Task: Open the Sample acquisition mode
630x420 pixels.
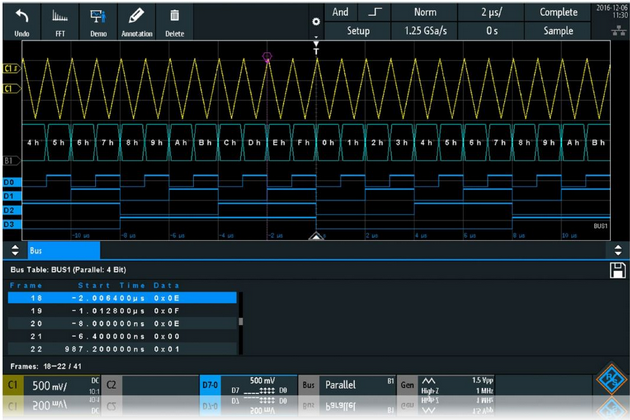Action: coord(558,31)
